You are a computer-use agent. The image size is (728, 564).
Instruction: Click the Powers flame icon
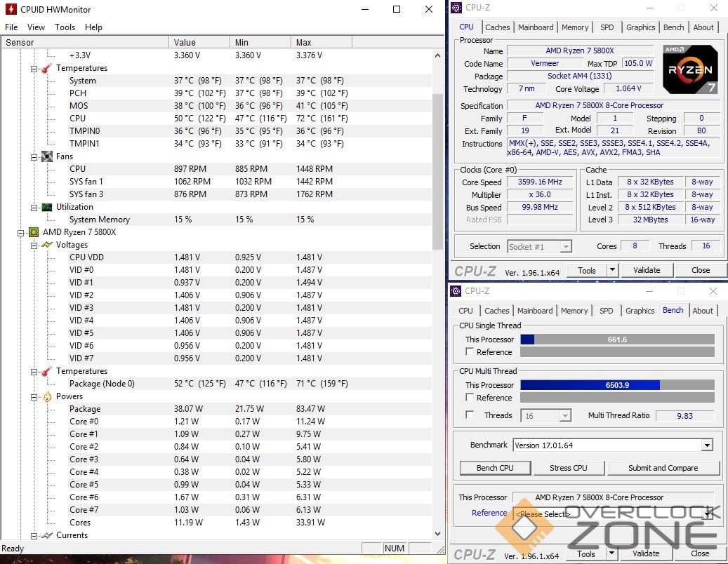click(46, 396)
